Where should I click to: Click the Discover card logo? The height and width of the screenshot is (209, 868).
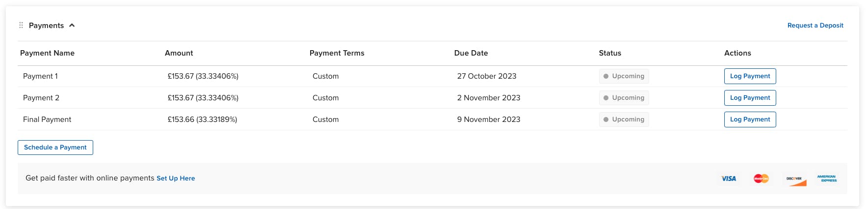[x=796, y=180]
